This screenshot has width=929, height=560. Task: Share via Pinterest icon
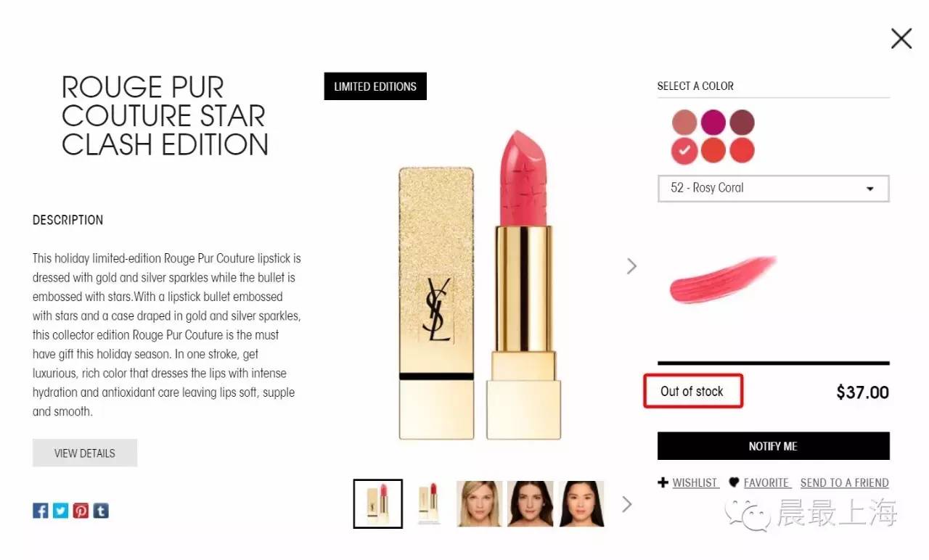(81, 511)
